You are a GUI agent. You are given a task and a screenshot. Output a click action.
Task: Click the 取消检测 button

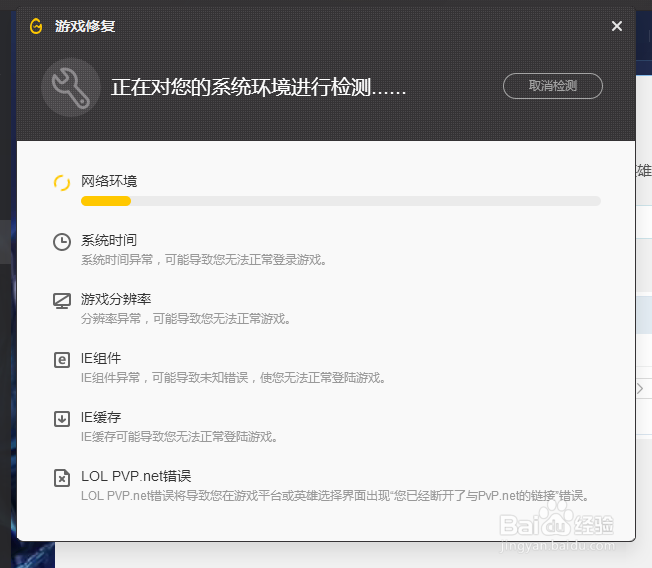click(x=553, y=86)
